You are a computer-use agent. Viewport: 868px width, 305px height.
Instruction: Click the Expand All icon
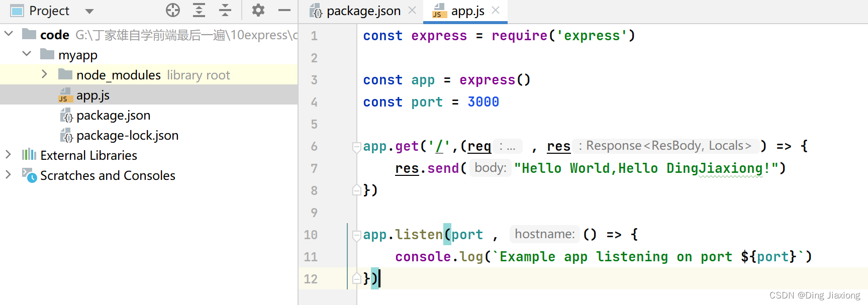[199, 10]
